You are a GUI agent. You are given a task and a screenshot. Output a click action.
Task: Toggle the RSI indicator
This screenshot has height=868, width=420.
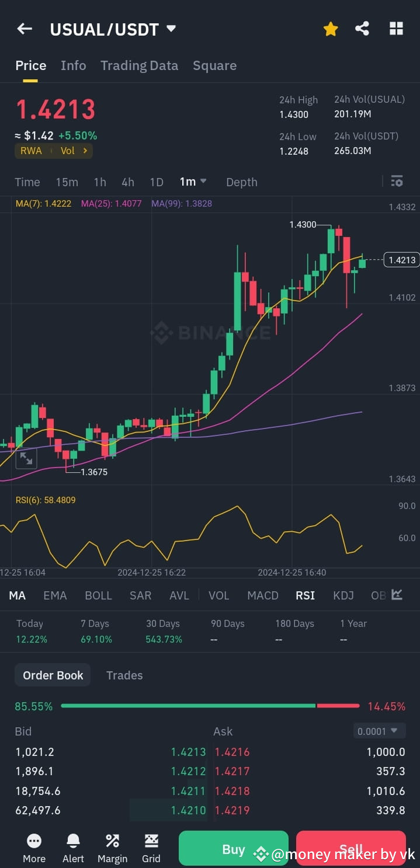coord(306,595)
